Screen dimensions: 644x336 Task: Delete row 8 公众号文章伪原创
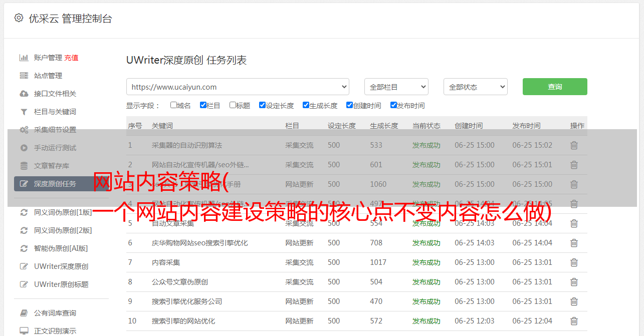pyautogui.click(x=574, y=282)
